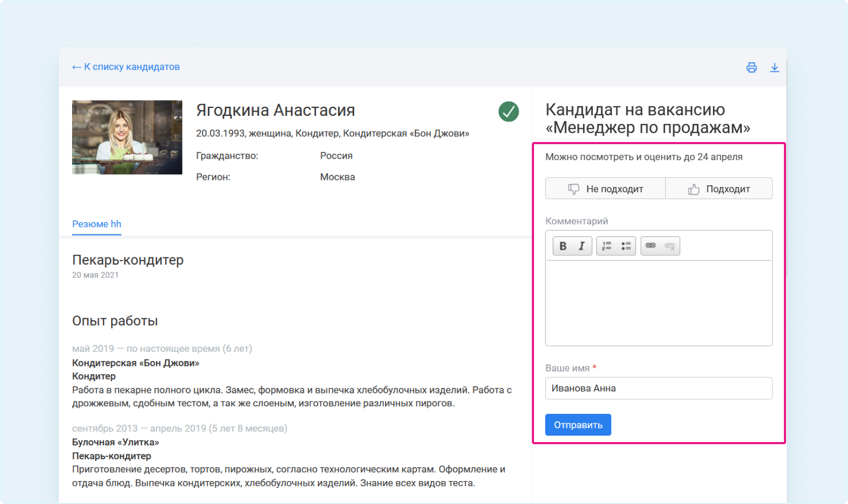848x504 pixels.
Task: Click the download resume icon
Action: pyautogui.click(x=774, y=67)
